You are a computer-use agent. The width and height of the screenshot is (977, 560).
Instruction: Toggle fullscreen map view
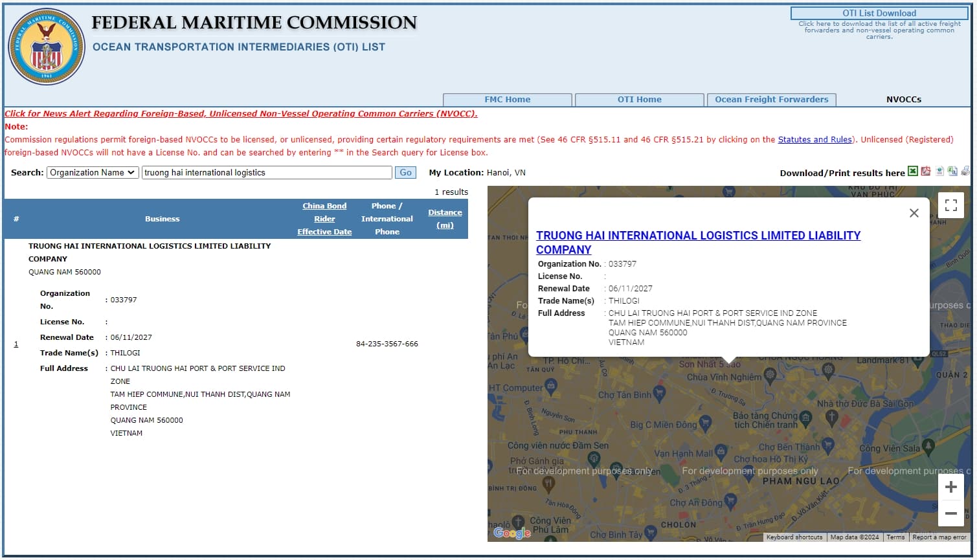click(950, 205)
